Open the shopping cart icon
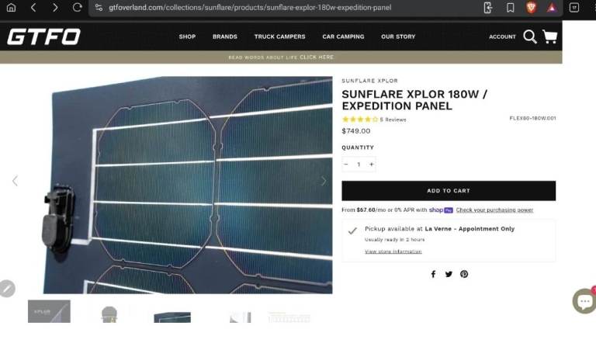The height and width of the screenshot is (364, 596). pos(549,36)
